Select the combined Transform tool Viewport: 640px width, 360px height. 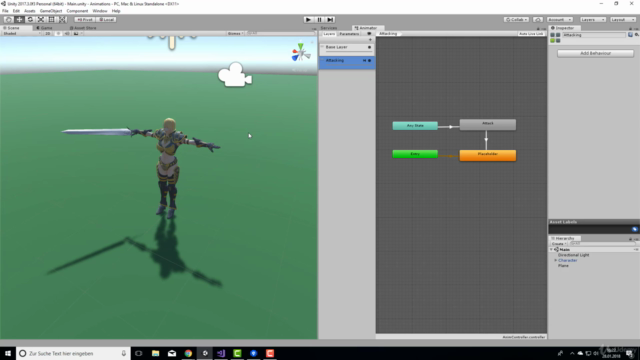click(62, 20)
